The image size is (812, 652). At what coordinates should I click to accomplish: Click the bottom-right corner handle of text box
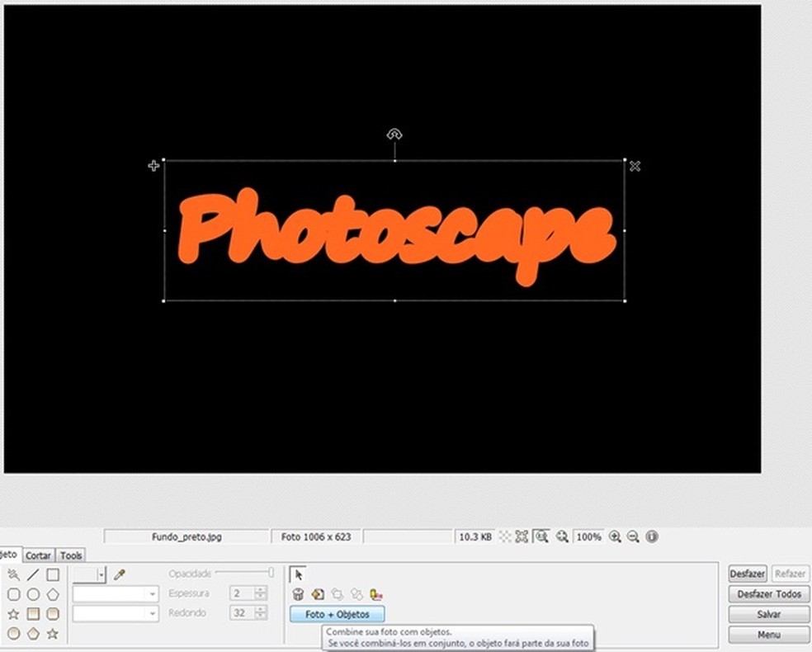[625, 301]
